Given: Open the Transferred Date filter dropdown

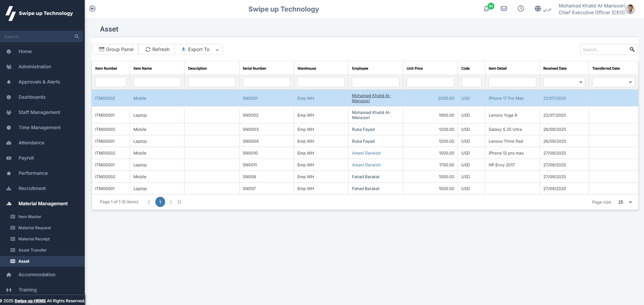Looking at the screenshot, I should coord(630,82).
